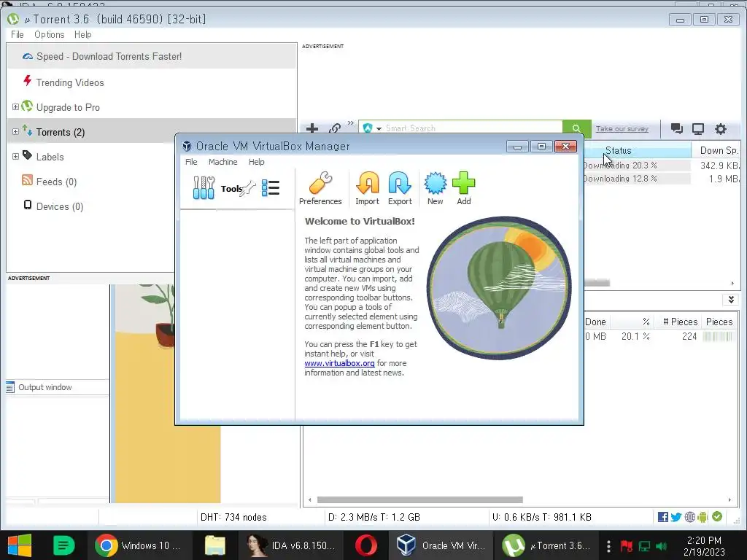The image size is (747, 560).
Task: Select Speed - Download Torrents Faster item
Action: coord(152,56)
